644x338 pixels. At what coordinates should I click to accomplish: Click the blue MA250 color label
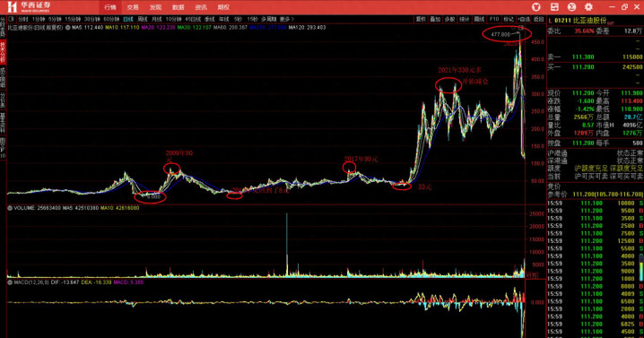(x=268, y=28)
